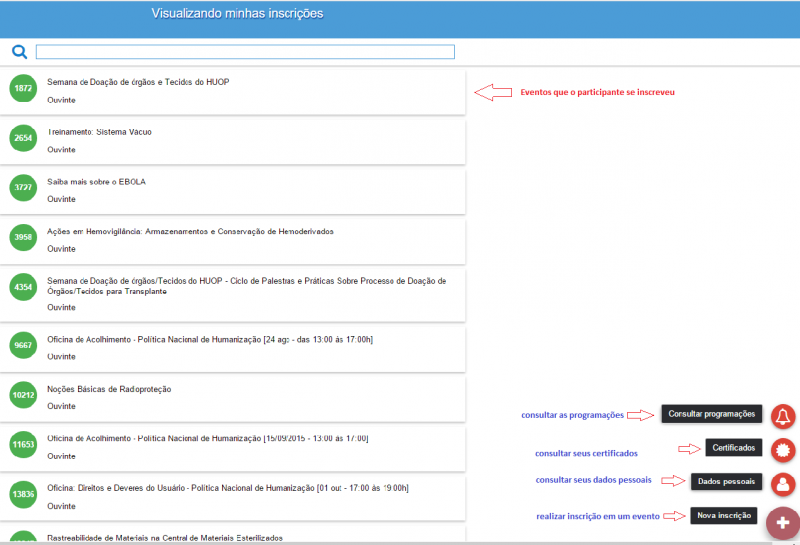Click the red person profile icon
Viewport: 800px width, 545px height.
click(782, 483)
